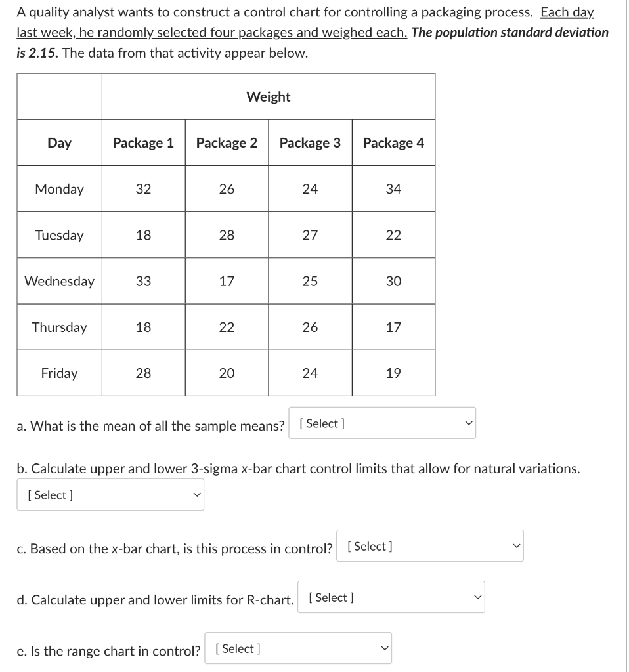Click the Wednesday row label
This screenshot has width=629, height=672.
59,281
